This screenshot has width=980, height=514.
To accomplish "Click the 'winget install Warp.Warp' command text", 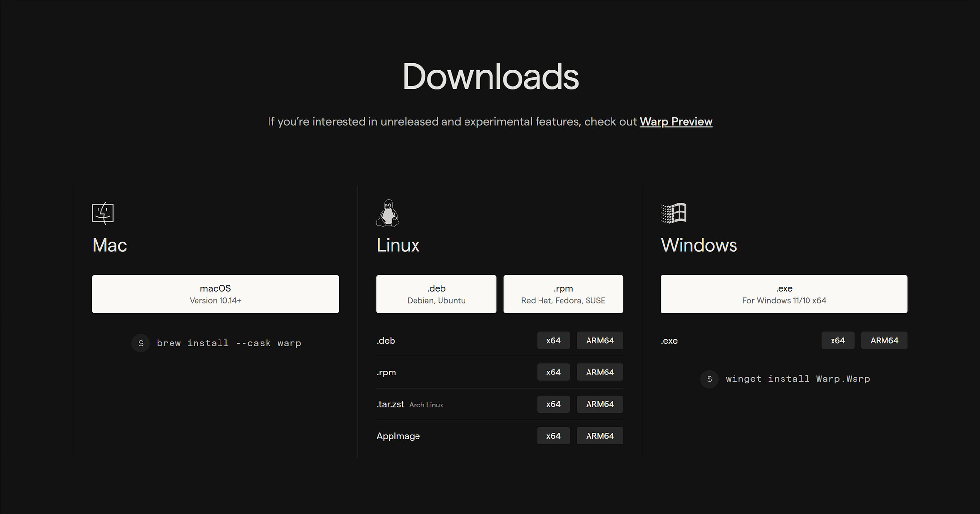I will pyautogui.click(x=798, y=379).
